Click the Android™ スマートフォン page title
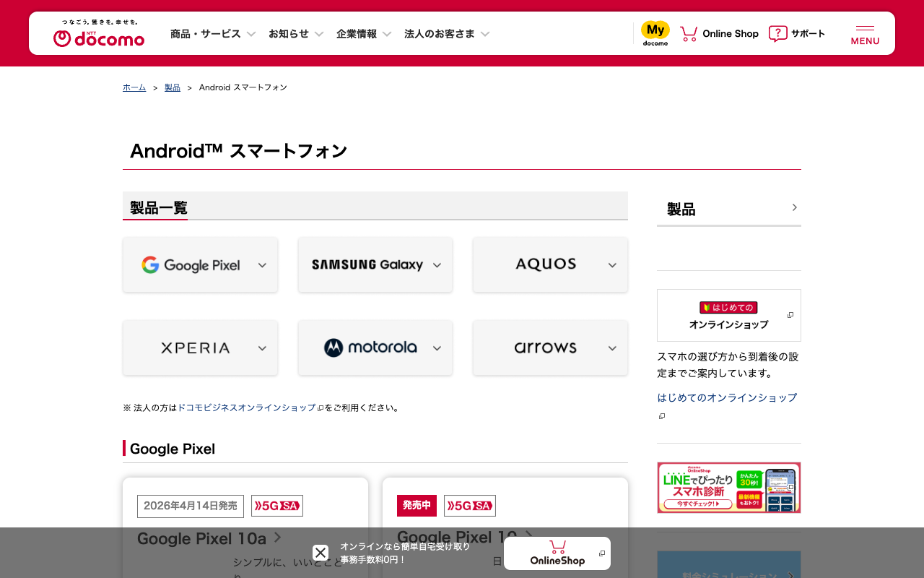The height and width of the screenshot is (578, 924). (239, 150)
